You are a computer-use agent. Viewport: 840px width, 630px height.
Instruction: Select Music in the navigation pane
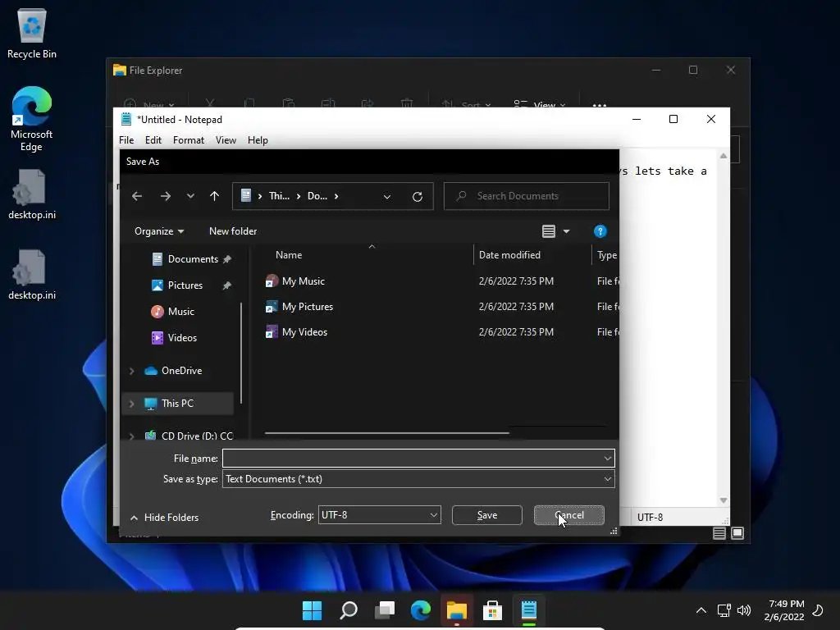click(180, 312)
